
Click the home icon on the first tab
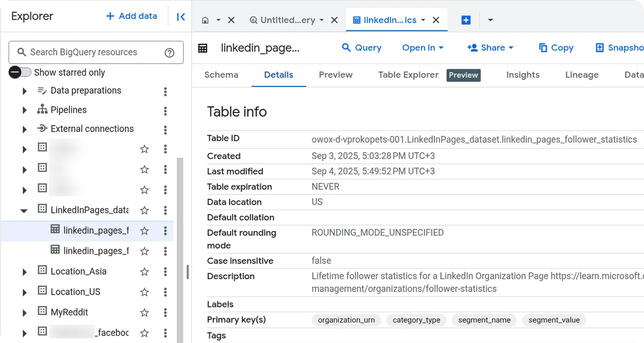[x=205, y=20]
